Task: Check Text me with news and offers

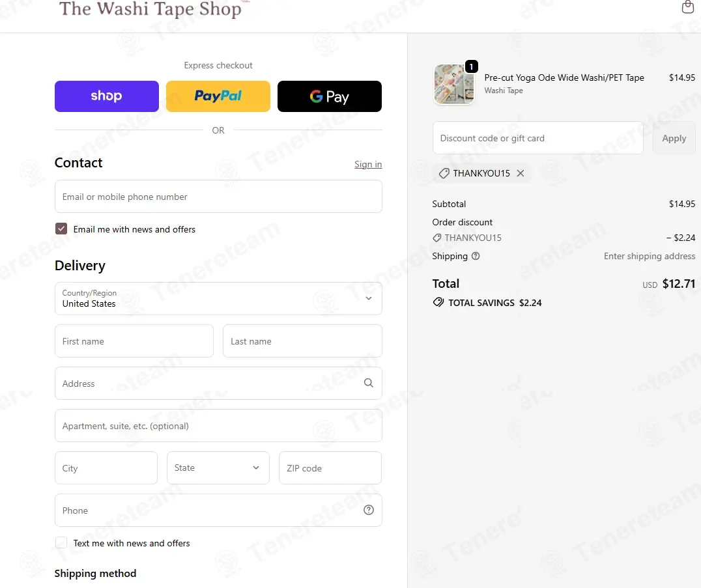Action: [61, 542]
